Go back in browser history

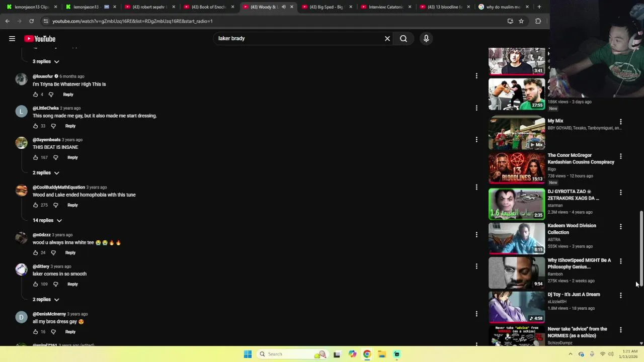click(x=7, y=21)
